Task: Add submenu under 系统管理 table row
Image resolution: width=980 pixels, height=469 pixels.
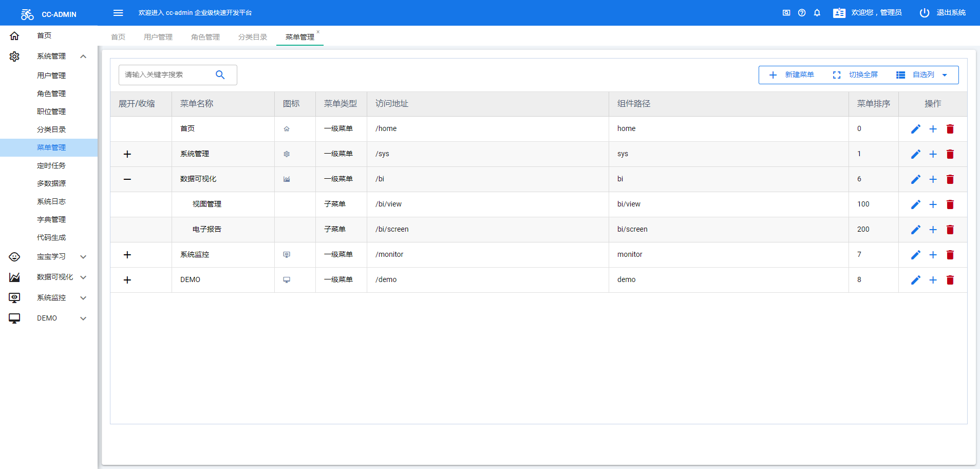Action: tap(933, 154)
